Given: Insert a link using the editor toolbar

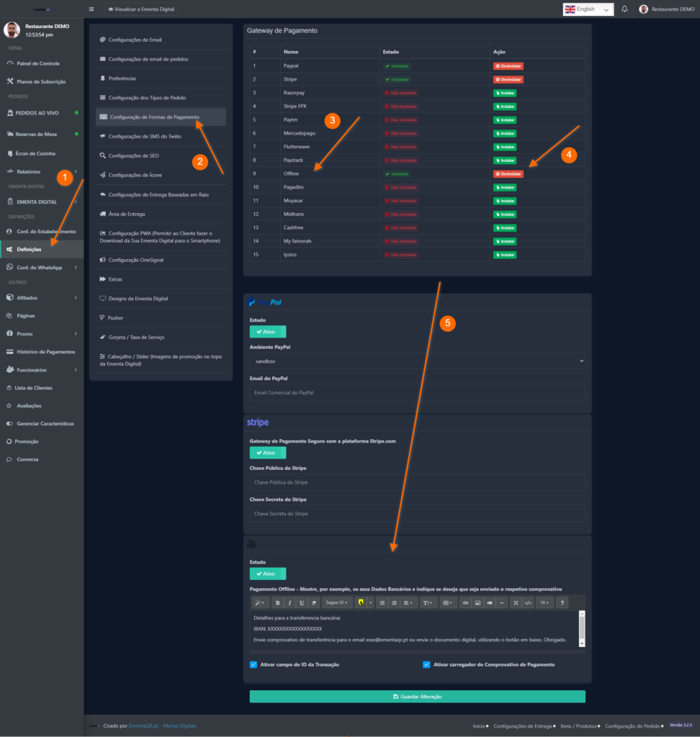Looking at the screenshot, I should 465,602.
